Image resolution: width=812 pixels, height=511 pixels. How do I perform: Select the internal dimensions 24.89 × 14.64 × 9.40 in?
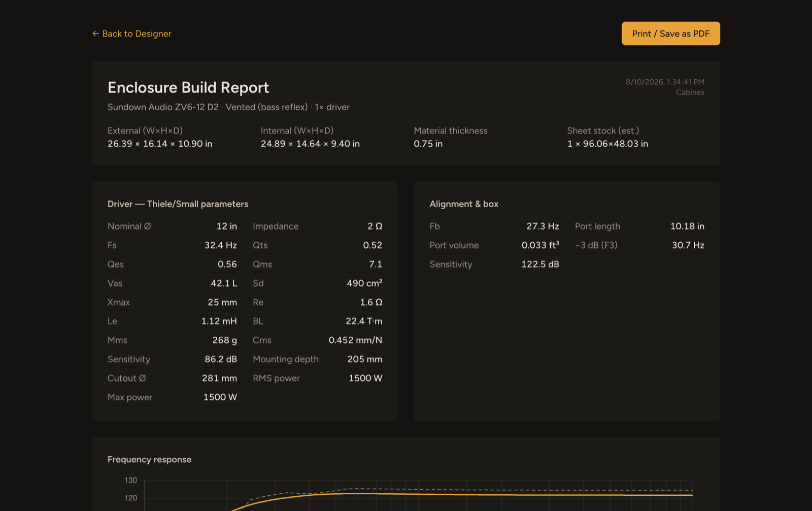point(310,144)
